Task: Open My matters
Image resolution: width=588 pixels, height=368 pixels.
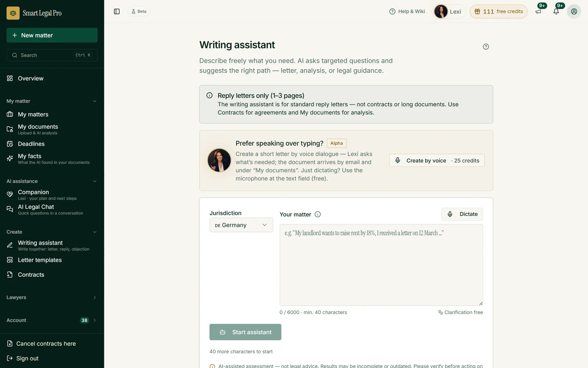Action: pyautogui.click(x=52, y=114)
